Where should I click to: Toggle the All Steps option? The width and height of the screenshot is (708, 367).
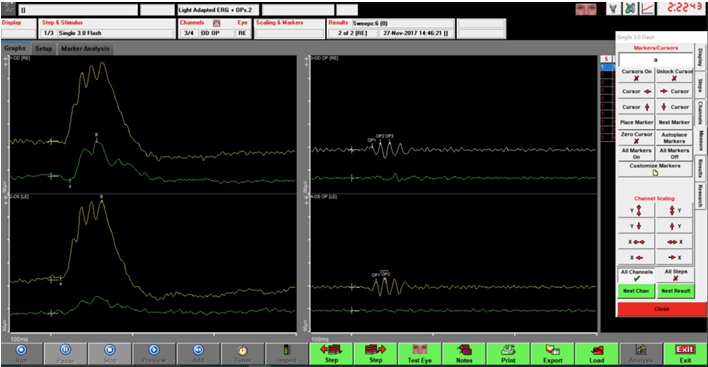(x=675, y=275)
